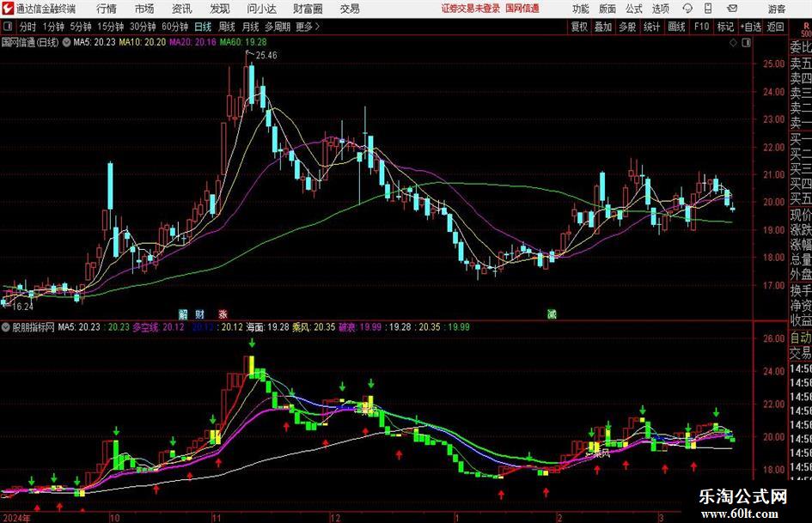Open the 发现 menu
Viewport: 812px width, 523px height.
pos(220,9)
